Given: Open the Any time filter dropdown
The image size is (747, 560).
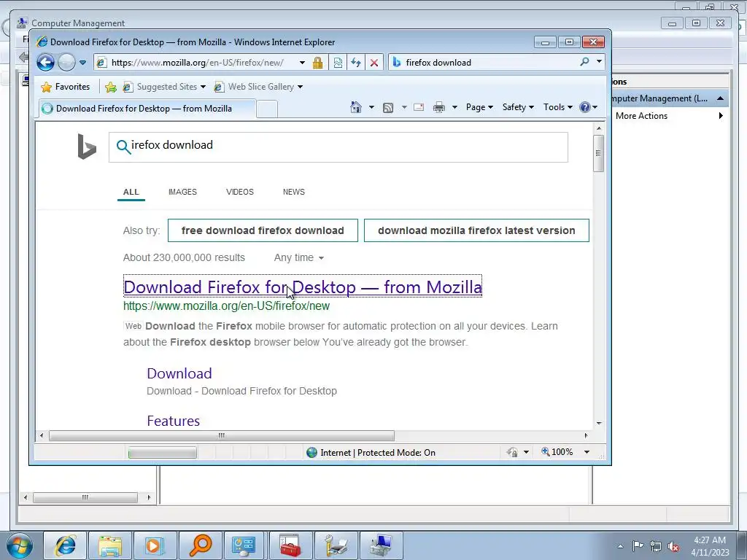Looking at the screenshot, I should point(298,257).
